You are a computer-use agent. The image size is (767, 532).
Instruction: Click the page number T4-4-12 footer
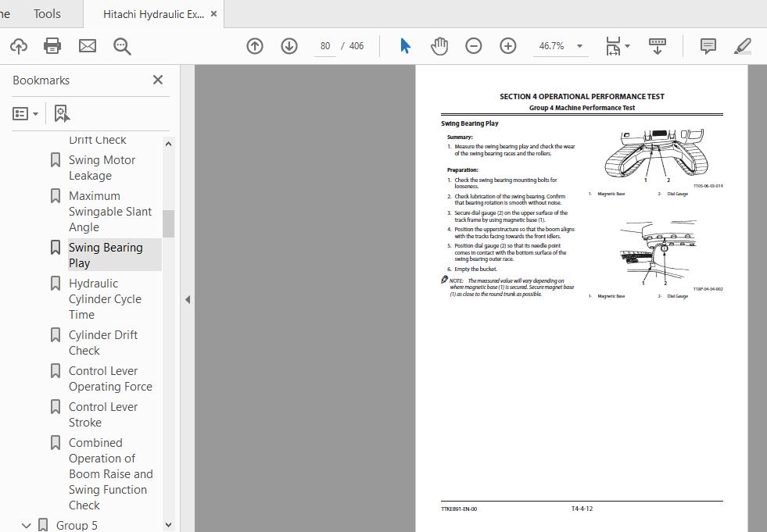[582, 509]
